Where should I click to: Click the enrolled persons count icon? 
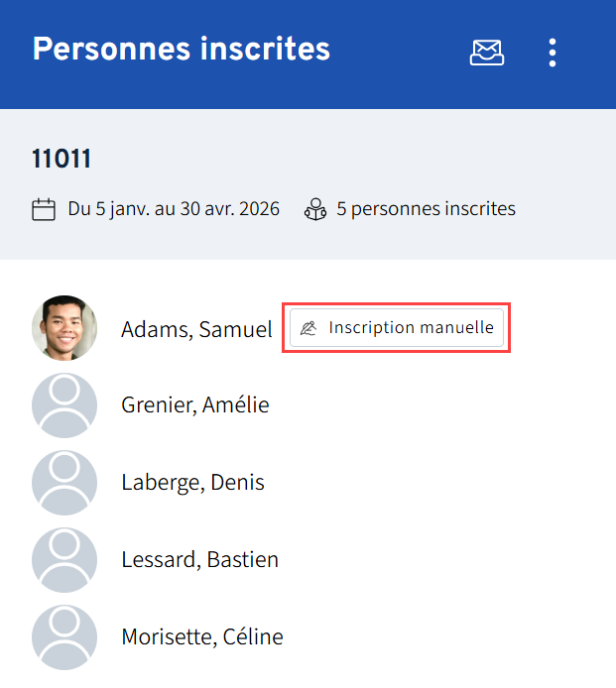click(315, 209)
